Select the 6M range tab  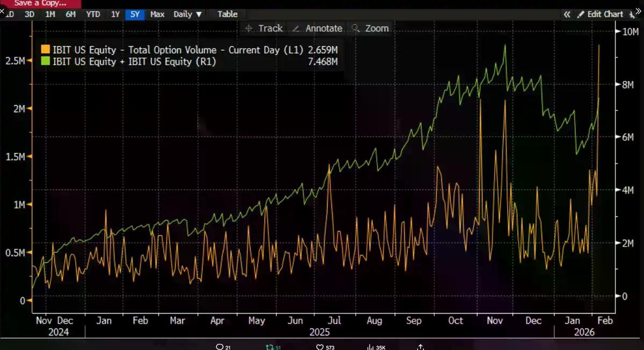point(70,14)
